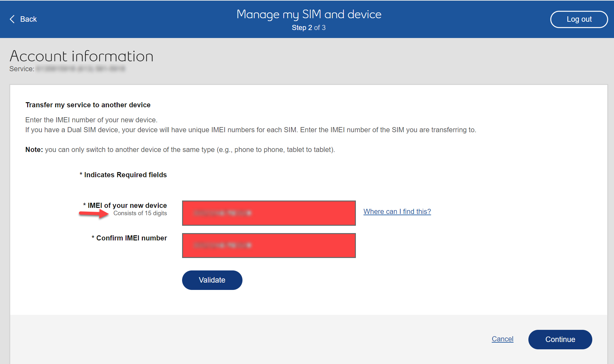Click the Manage my SIM and device heading
This screenshot has height=364, width=614.
[x=309, y=14]
